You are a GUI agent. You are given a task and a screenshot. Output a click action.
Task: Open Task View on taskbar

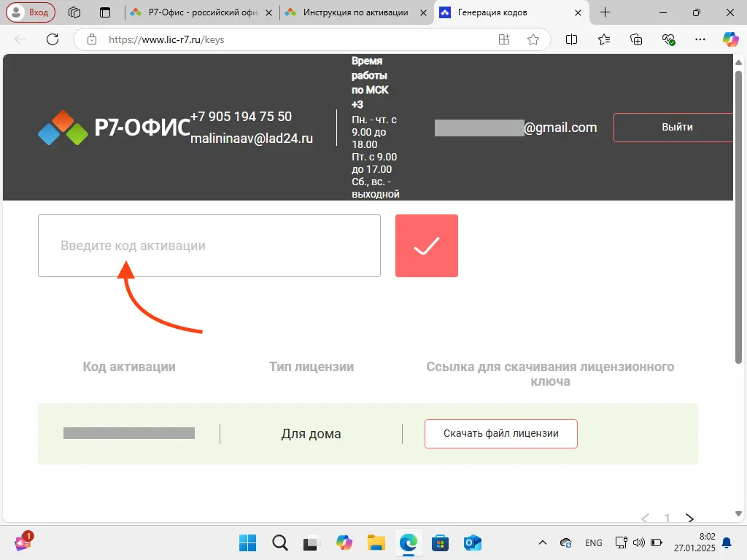tap(311, 542)
